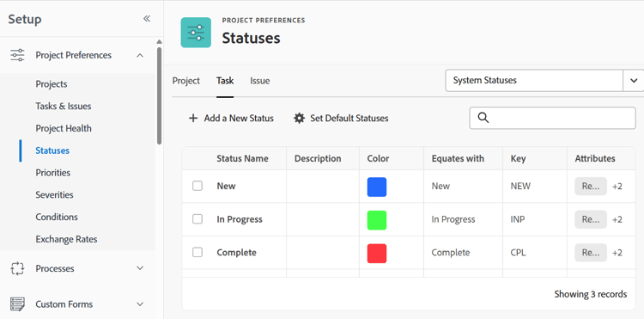Tick the checkbox for Complete status
The height and width of the screenshot is (319, 644).
pyautogui.click(x=197, y=253)
